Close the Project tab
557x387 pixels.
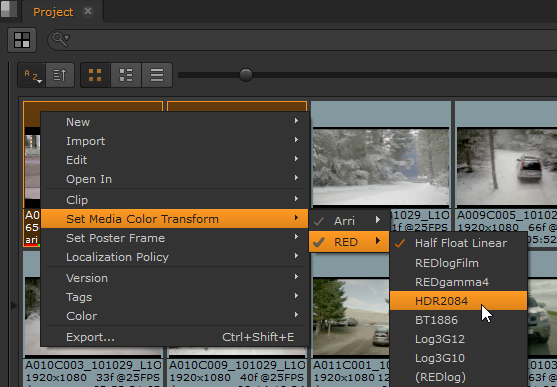coord(88,11)
